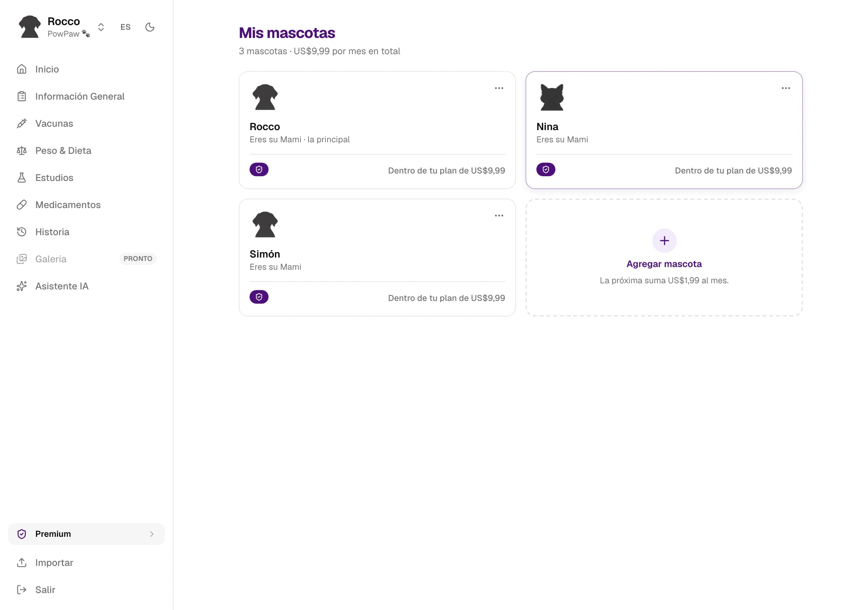Open the ES language selector

click(125, 27)
